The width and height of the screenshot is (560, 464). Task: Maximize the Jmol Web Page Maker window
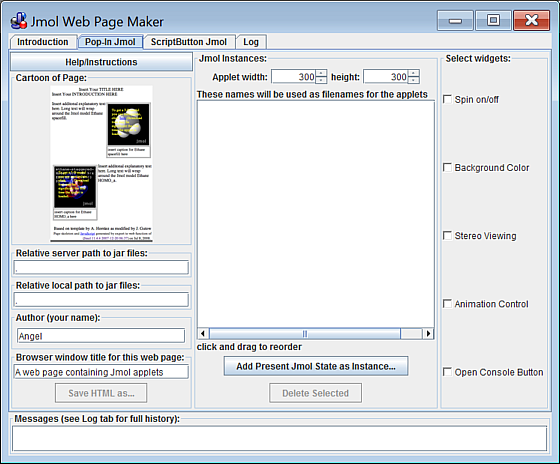coord(493,21)
